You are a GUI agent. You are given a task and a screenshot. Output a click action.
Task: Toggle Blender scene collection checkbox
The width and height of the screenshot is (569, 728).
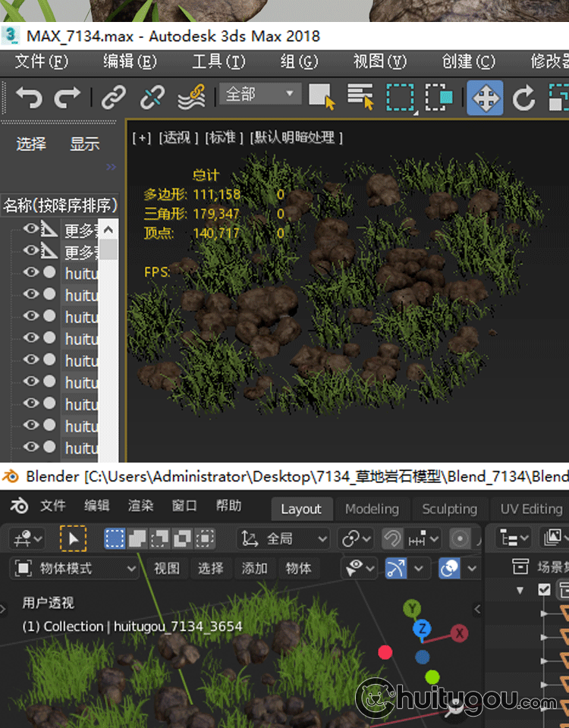click(544, 589)
